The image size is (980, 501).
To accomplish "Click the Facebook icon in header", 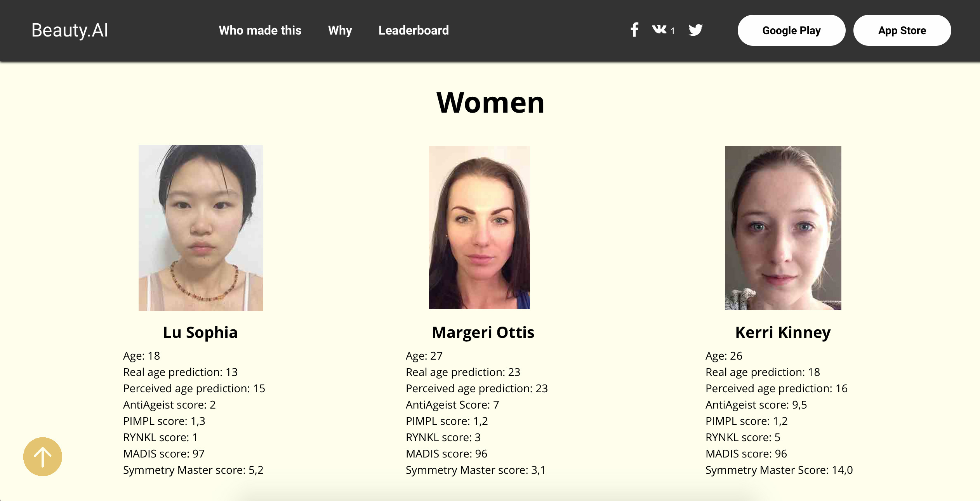I will (x=634, y=30).
